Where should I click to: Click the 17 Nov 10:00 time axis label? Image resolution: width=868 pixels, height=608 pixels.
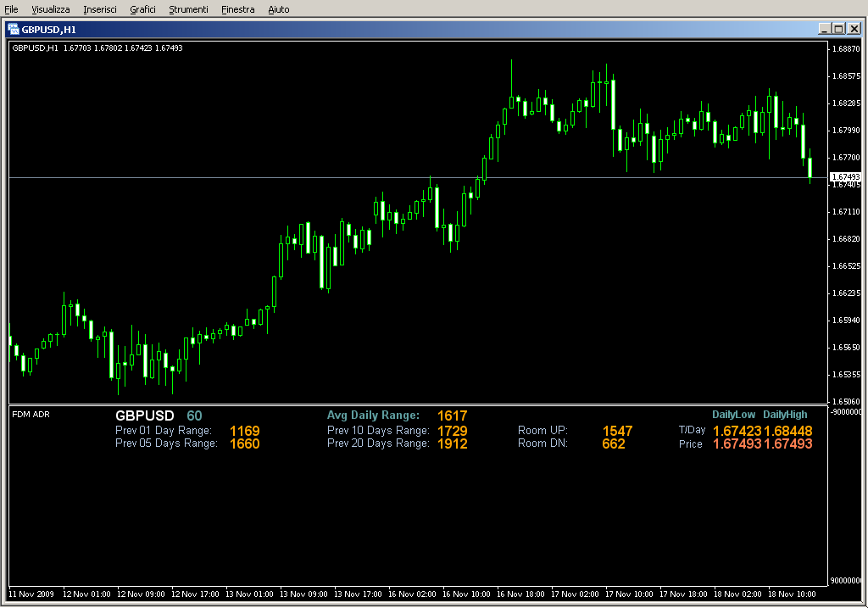click(x=629, y=594)
